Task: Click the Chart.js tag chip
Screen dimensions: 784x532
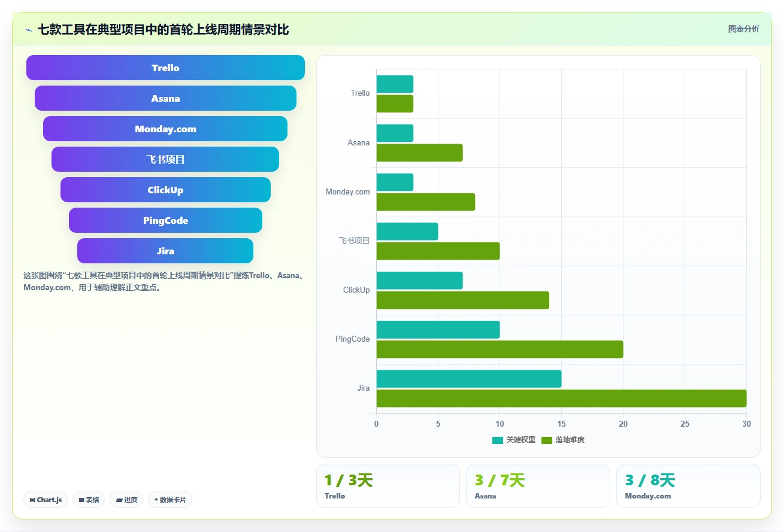Action: click(x=46, y=500)
